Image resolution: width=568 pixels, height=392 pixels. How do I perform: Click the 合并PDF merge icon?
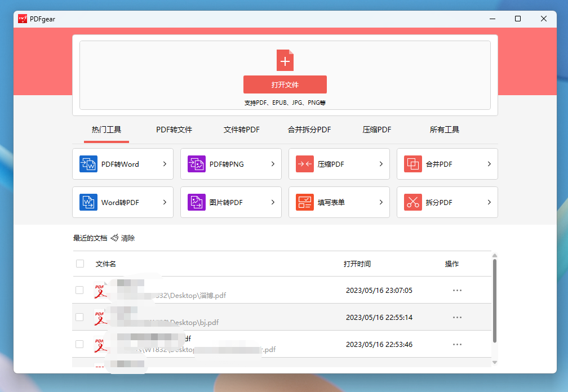[x=413, y=164]
